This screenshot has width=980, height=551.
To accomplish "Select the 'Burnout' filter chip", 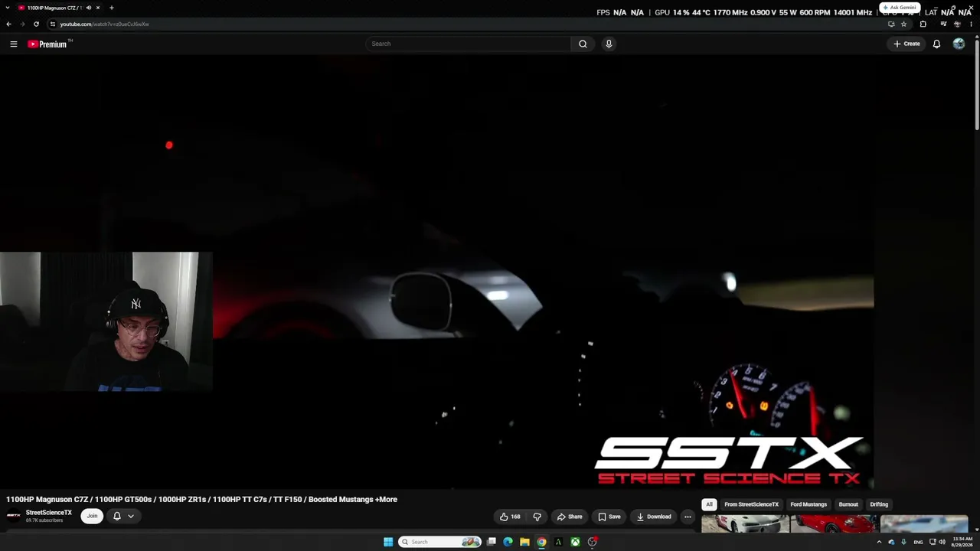I will point(848,505).
